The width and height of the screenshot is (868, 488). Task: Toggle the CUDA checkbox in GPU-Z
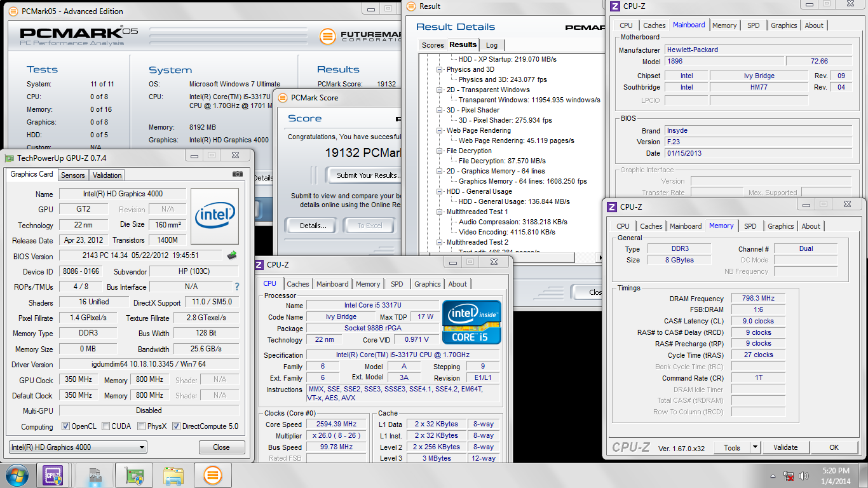coord(105,426)
